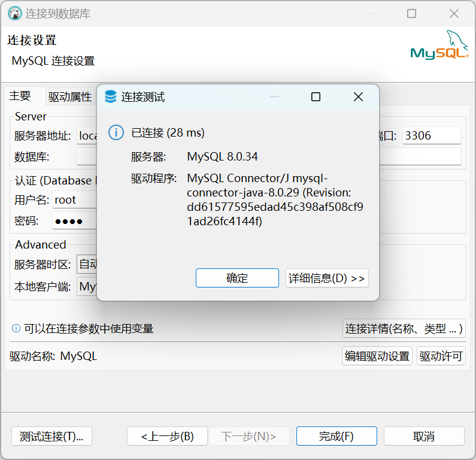Click the 驱动名称: MySQL label

pos(53,356)
